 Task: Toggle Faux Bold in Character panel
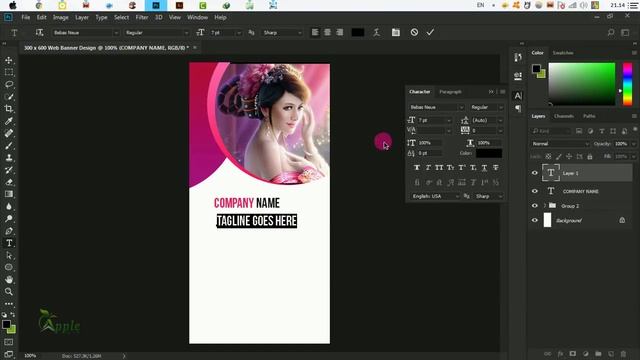(417, 168)
